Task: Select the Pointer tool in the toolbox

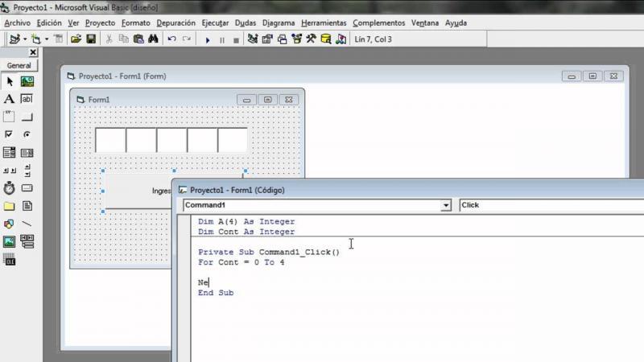Action: (10, 82)
